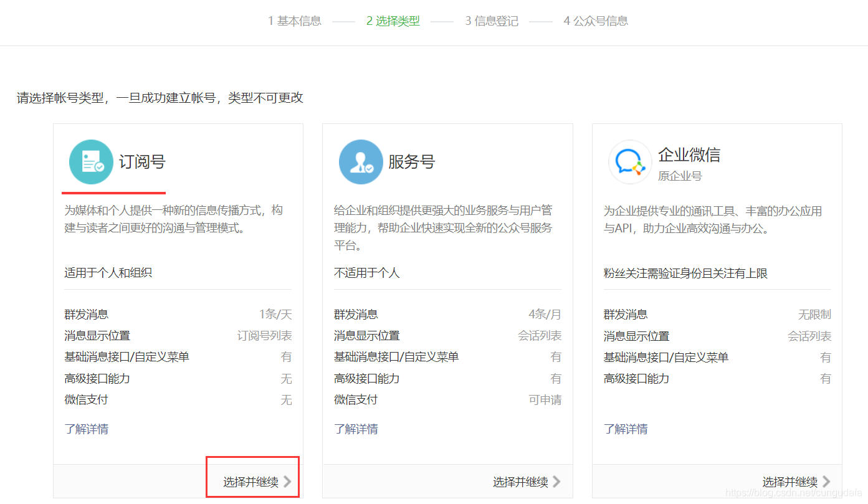Click the 4条/月 value in 服务号
Screen dimensions: 868x504
pos(545,315)
